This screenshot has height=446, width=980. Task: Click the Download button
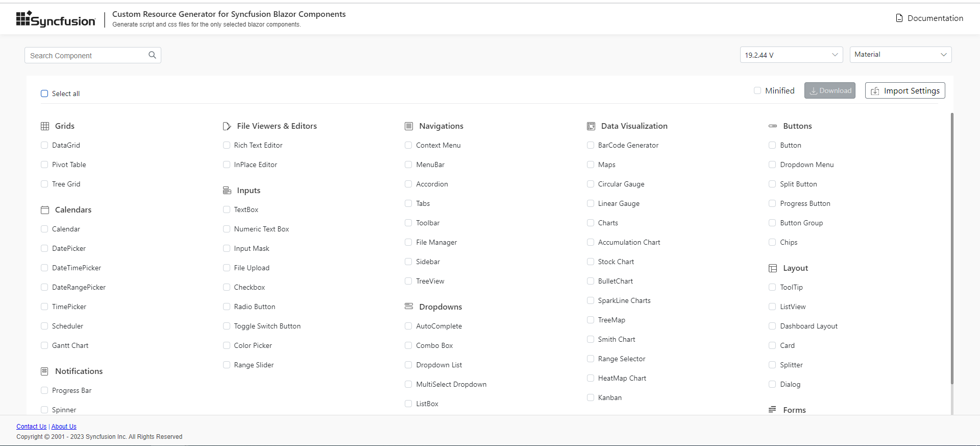click(830, 90)
